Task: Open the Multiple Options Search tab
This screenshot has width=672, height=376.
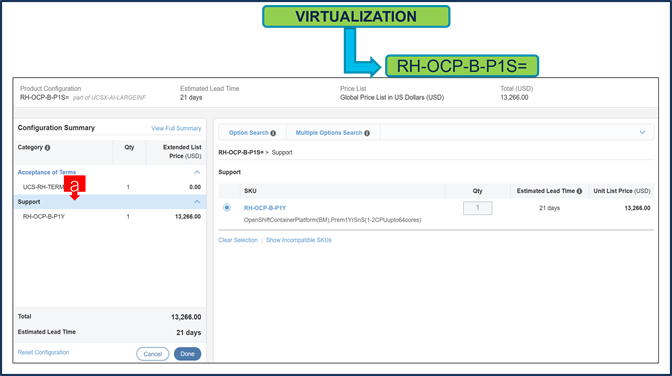Action: pos(329,133)
